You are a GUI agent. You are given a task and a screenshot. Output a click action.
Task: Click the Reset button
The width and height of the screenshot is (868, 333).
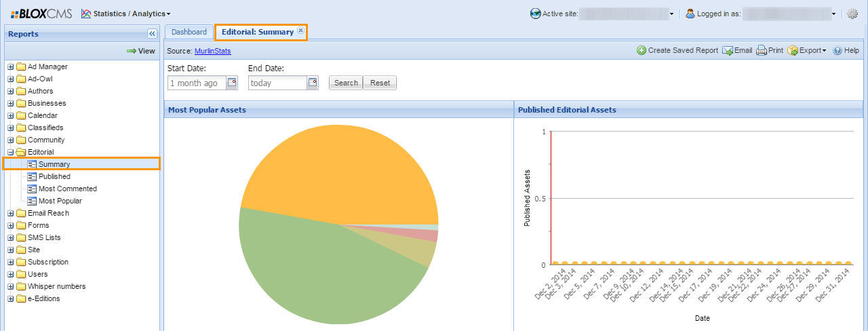click(380, 83)
